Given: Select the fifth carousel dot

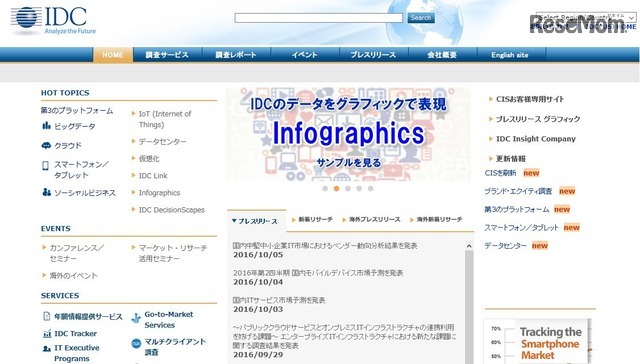Looking at the screenshot, I should click(371, 189).
